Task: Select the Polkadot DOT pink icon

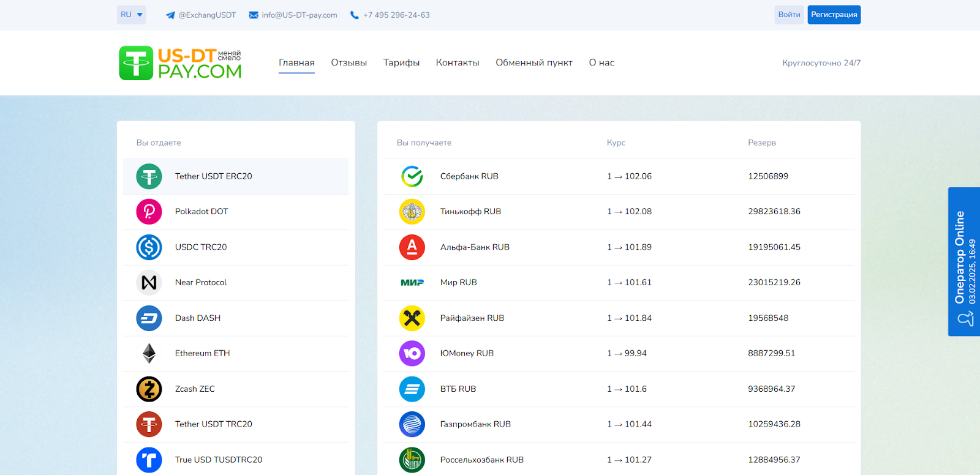Action: 149,212
